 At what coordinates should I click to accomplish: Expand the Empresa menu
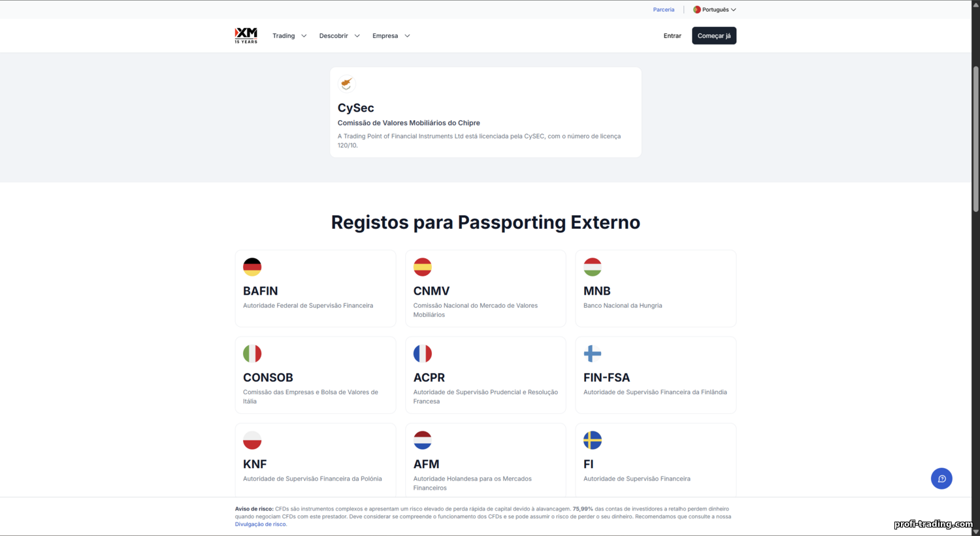click(391, 36)
